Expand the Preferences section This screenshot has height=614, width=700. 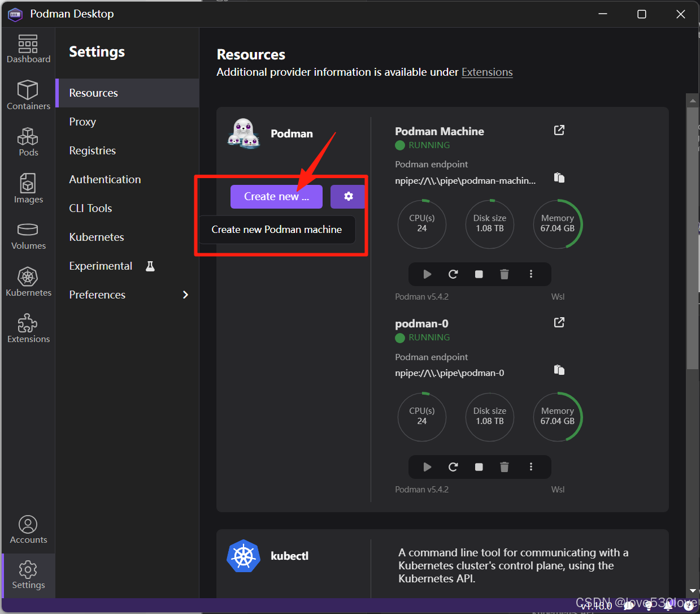[x=127, y=295]
